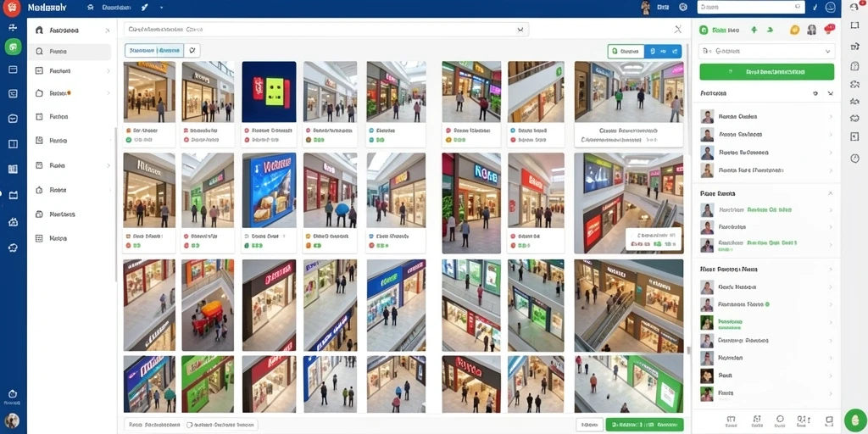Screen dimensions: 868x434
Task: Click the white outlined button beside the bottom green button
Action: [x=590, y=425]
